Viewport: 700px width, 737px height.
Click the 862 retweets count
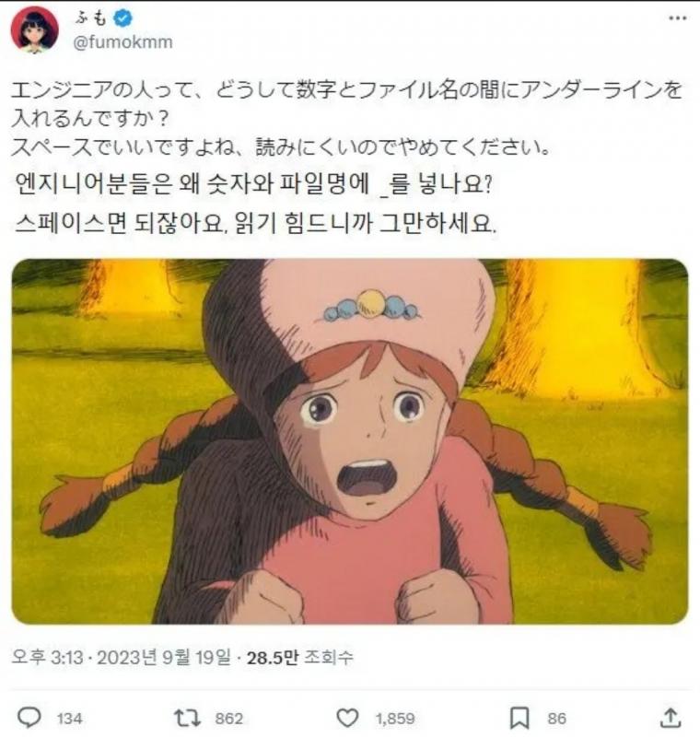pos(228,719)
